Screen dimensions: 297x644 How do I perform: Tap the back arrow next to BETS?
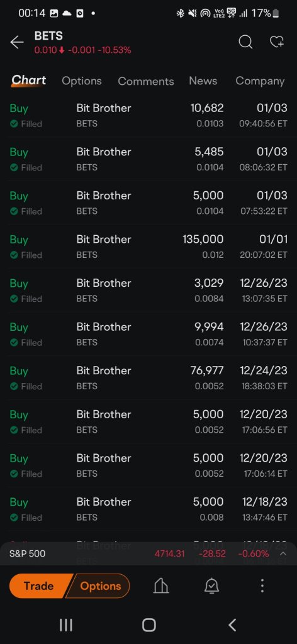coord(17,42)
